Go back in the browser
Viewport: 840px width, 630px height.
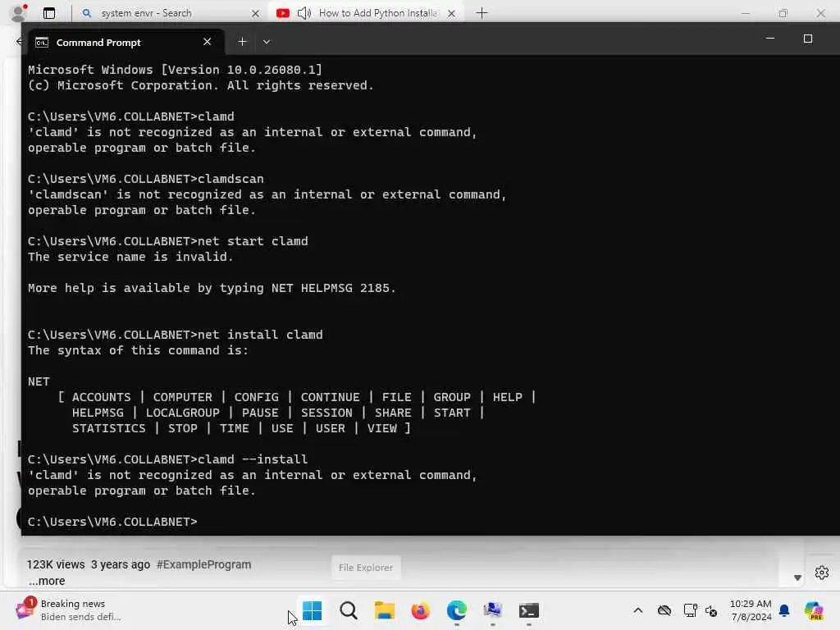(20, 41)
